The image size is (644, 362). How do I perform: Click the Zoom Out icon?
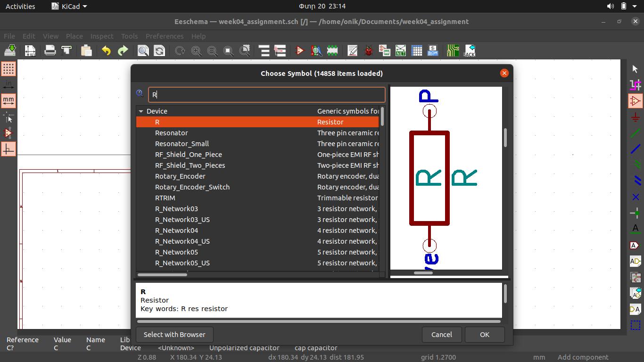coord(212,50)
